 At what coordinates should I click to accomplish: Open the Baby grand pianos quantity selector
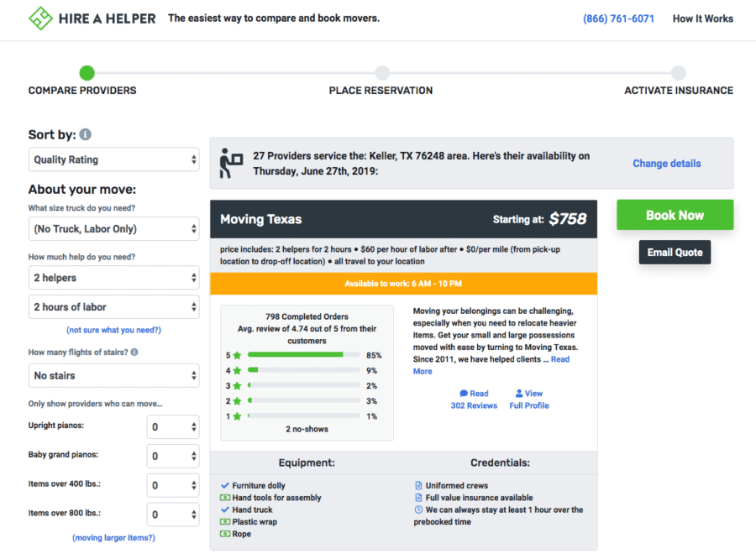click(x=173, y=456)
